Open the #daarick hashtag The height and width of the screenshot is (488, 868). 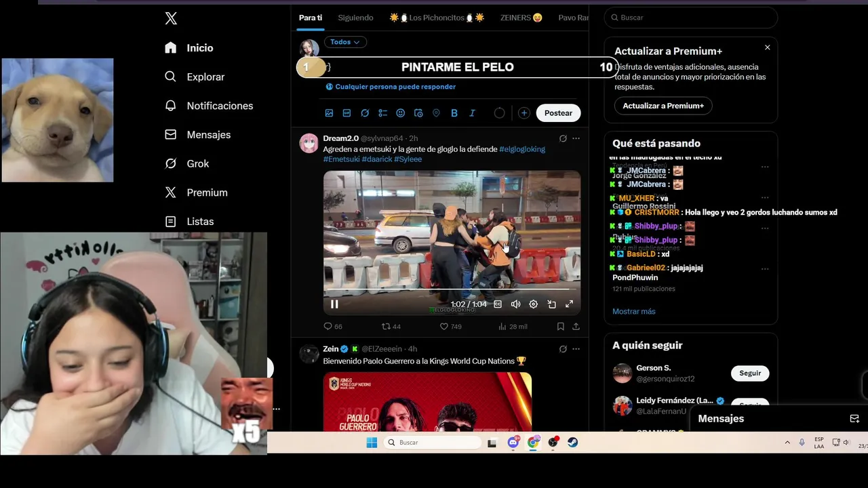tap(376, 159)
